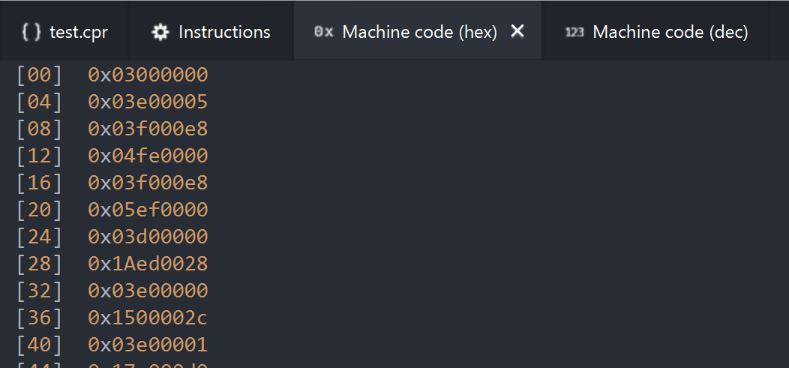Click the gear icon on Instructions tab

coord(161,33)
